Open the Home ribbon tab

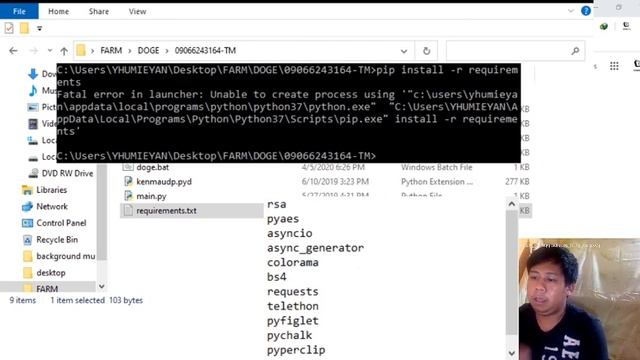[x=58, y=11]
